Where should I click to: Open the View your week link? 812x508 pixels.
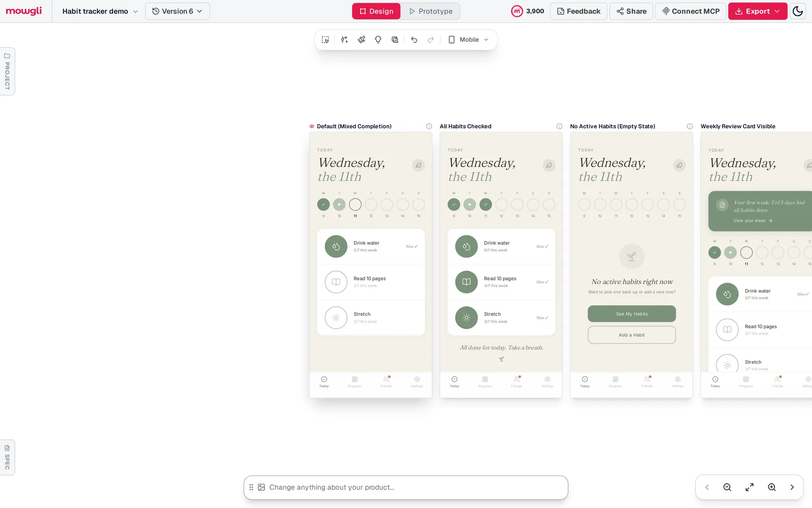pos(753,220)
